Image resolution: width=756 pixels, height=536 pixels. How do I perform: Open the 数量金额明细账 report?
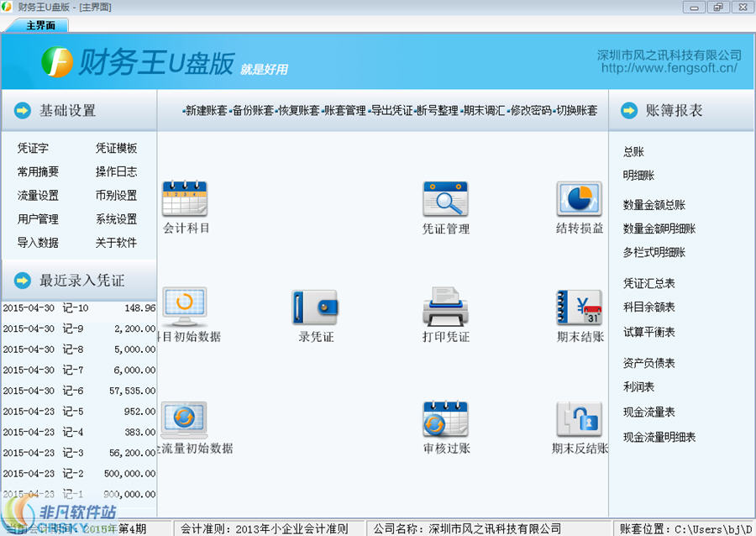point(659,229)
